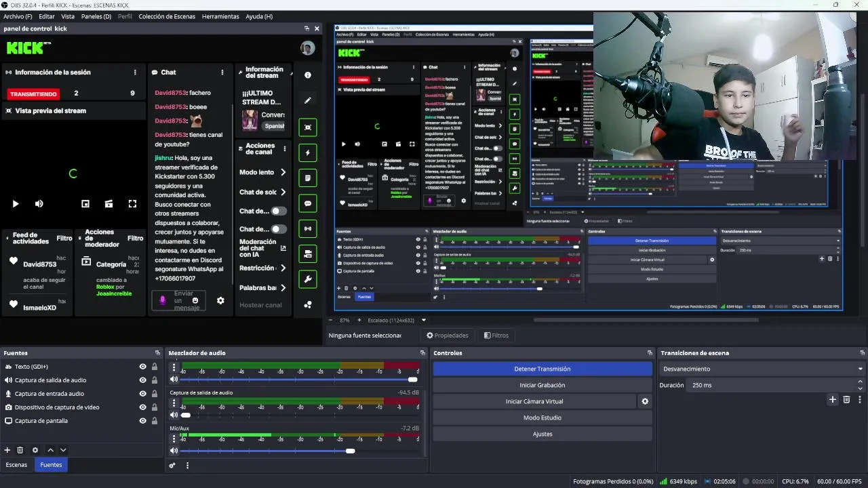Viewport: 868px width, 488px height.
Task: Remove scene transition with trash icon
Action: pos(846,400)
